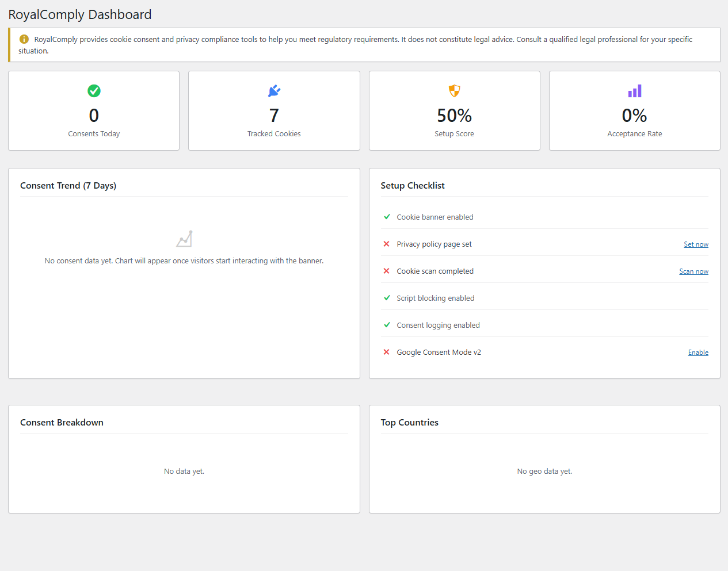Click the 50% Setup Score value
Image resolution: width=728 pixels, height=571 pixels.
pyautogui.click(x=455, y=116)
